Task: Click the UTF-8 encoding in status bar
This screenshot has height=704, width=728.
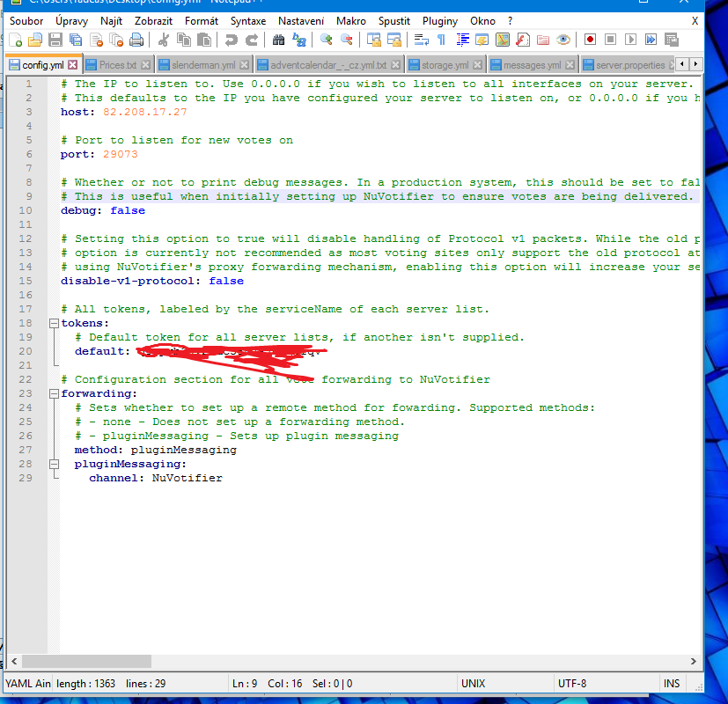Action: pos(571,683)
